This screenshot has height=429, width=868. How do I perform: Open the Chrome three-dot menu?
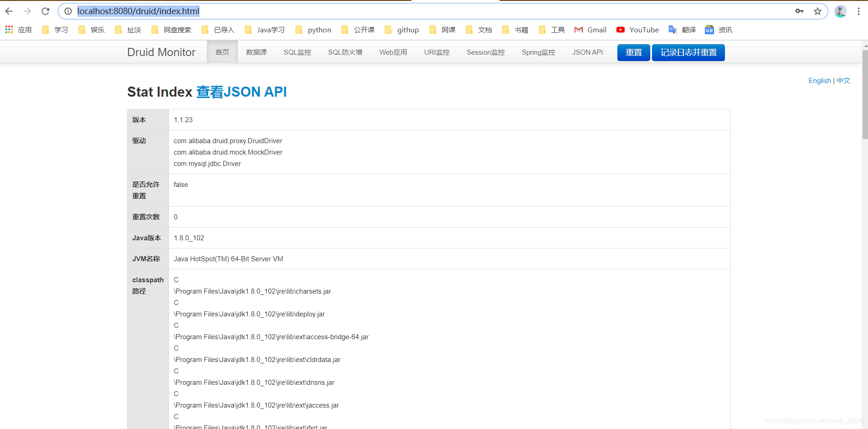[x=858, y=11]
